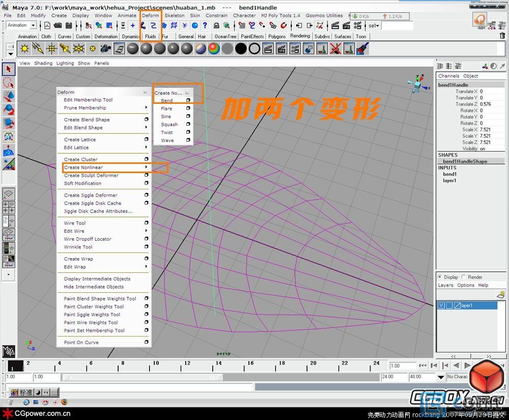The width and height of the screenshot is (509, 420).
Task: Click the magnet Make Live icon
Action: (284, 25)
